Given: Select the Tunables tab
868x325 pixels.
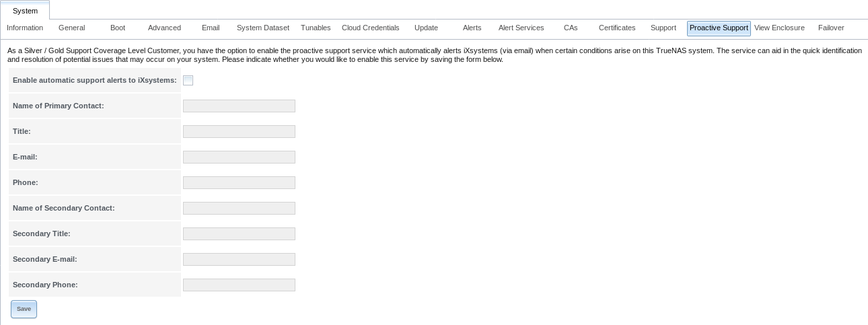Looking at the screenshot, I should pyautogui.click(x=316, y=28).
